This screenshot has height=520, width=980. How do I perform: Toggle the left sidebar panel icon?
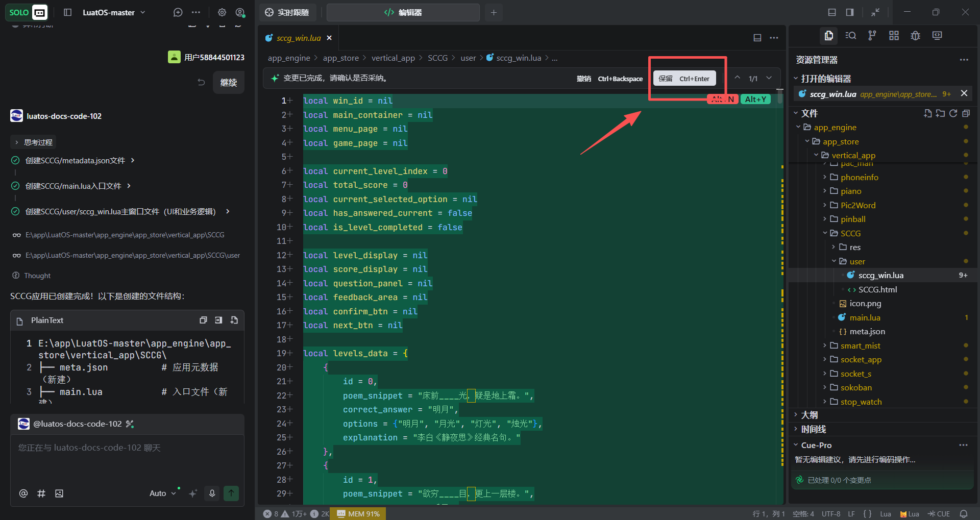coord(67,12)
